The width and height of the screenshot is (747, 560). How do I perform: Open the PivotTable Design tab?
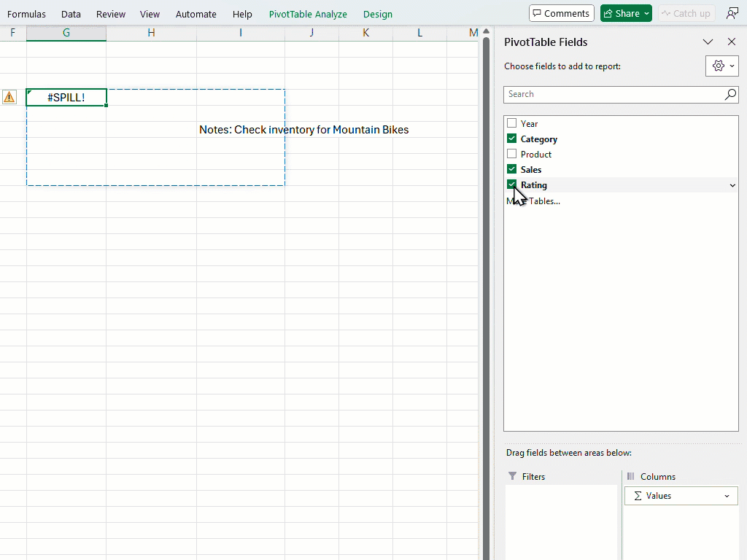click(x=378, y=15)
